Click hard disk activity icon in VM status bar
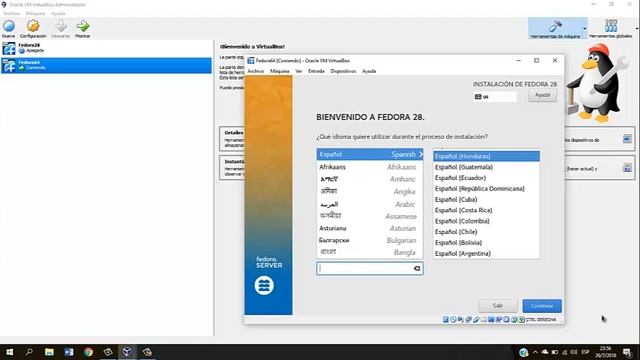 click(446, 320)
